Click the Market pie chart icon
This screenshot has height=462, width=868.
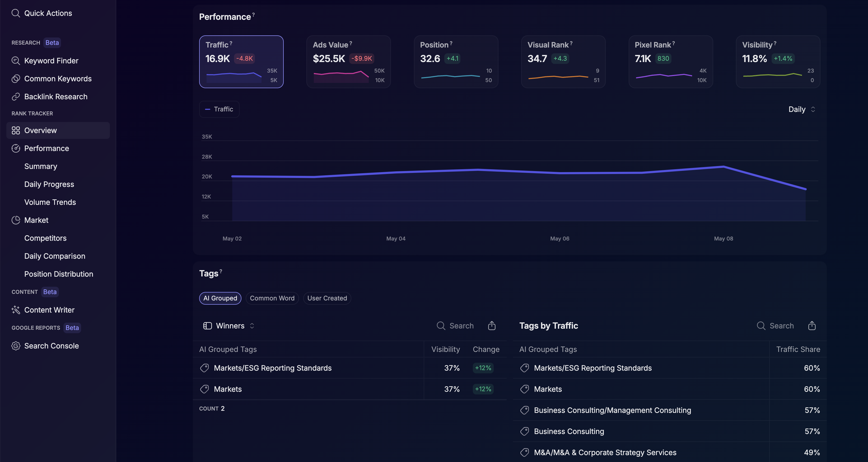(x=16, y=220)
